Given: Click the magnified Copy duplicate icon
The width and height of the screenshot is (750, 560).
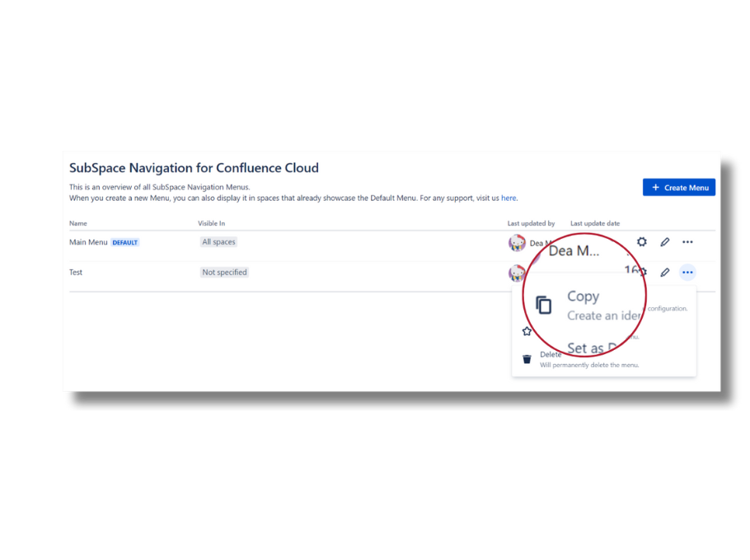Looking at the screenshot, I should [x=543, y=305].
